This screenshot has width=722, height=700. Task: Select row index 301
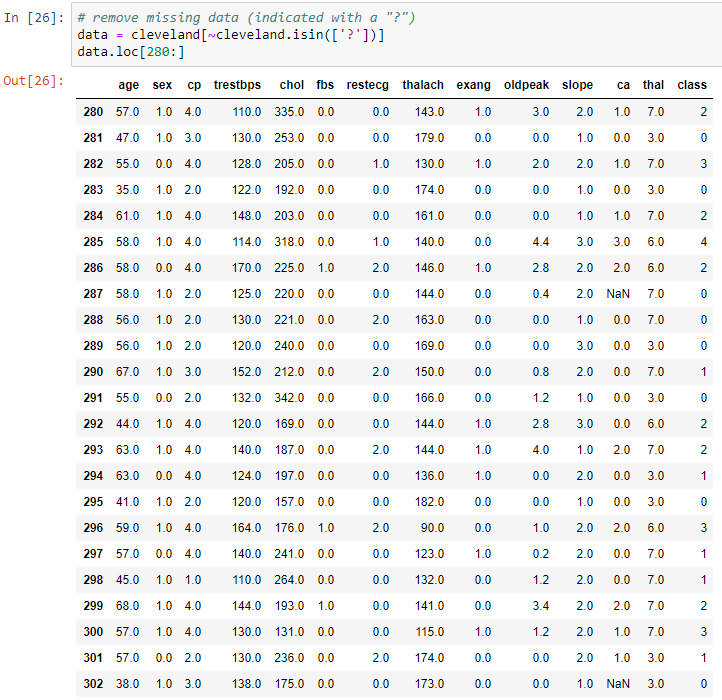pos(93,658)
